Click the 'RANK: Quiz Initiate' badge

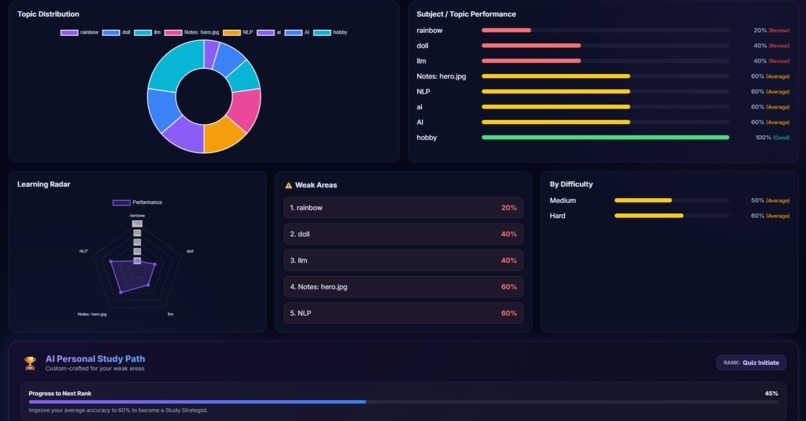pyautogui.click(x=751, y=362)
